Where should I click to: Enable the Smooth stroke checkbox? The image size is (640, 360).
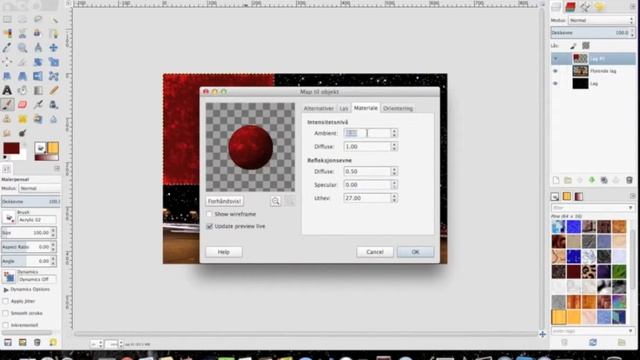tap(5, 313)
